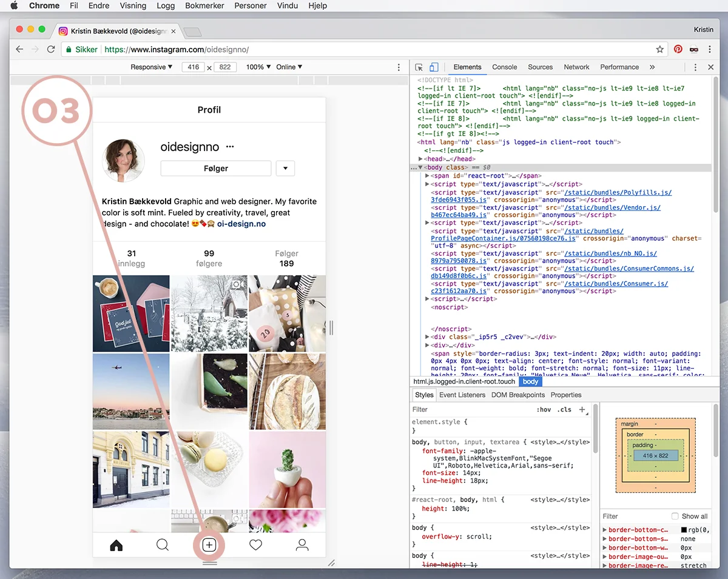Open the suggestions dropdown arrow beside Følger
This screenshot has width=728, height=579.
click(285, 169)
